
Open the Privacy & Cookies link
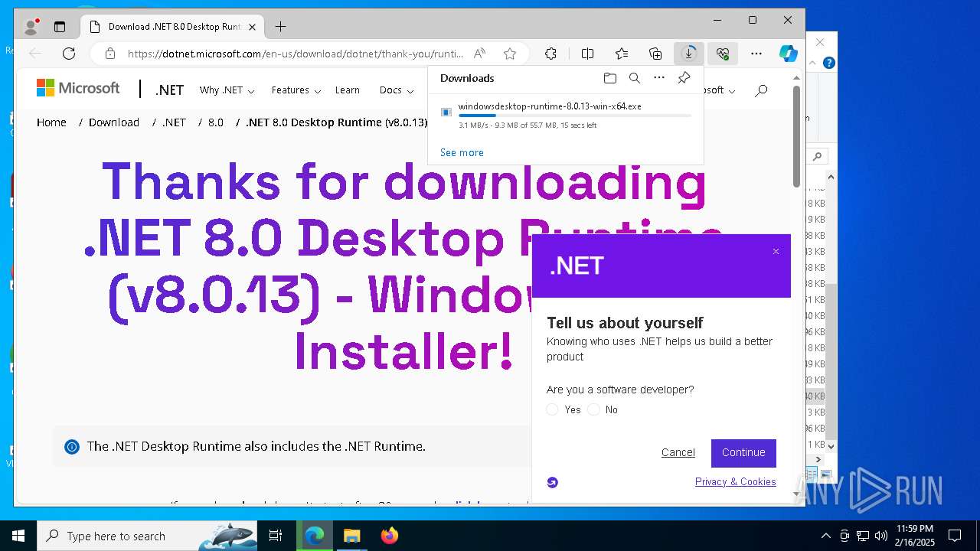735,481
